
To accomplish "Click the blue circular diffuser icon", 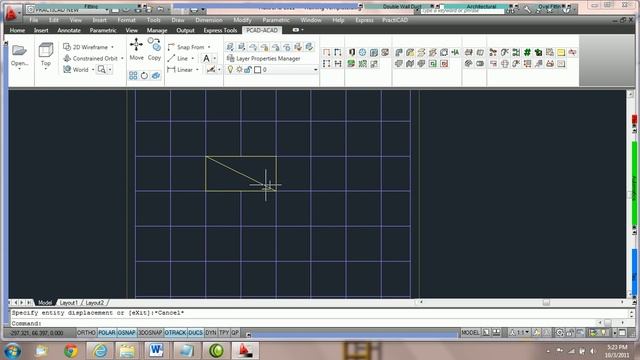I will coord(362,52).
